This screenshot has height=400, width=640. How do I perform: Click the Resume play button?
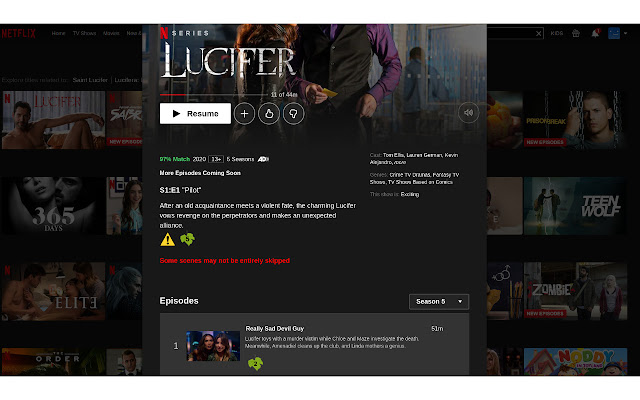195,113
